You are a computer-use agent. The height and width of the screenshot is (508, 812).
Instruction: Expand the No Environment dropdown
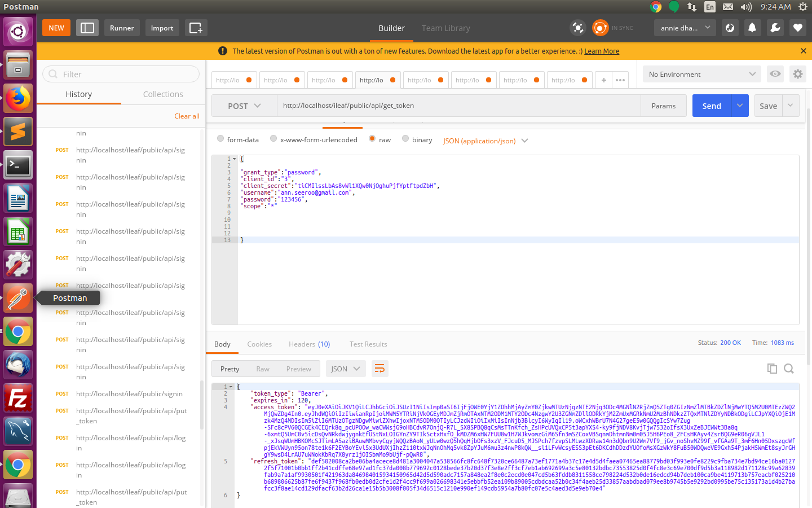point(701,74)
